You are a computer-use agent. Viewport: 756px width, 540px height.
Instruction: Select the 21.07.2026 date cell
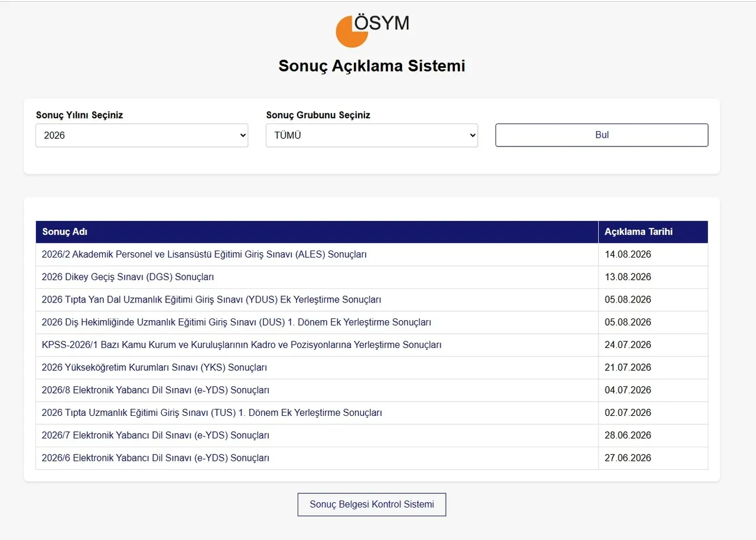click(653, 367)
